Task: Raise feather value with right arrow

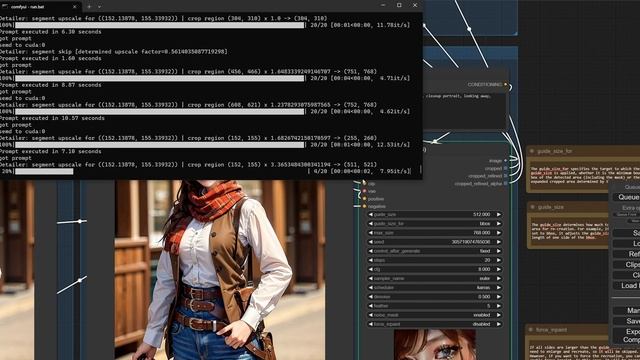Action: (x=499, y=306)
